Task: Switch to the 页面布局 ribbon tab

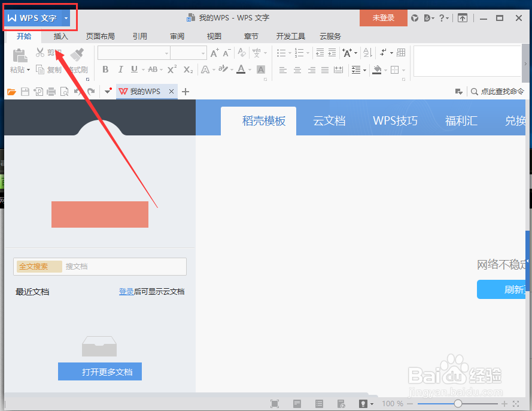Action: [x=100, y=36]
